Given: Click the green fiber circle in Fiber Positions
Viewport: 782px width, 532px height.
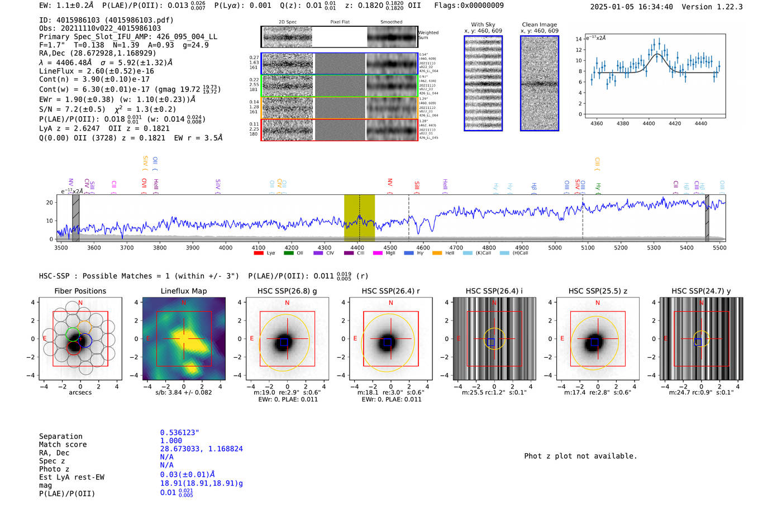Looking at the screenshot, I should [73, 334].
